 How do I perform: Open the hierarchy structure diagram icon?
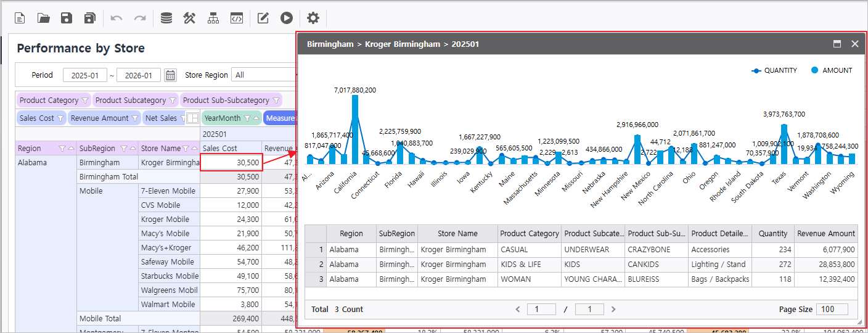point(213,18)
